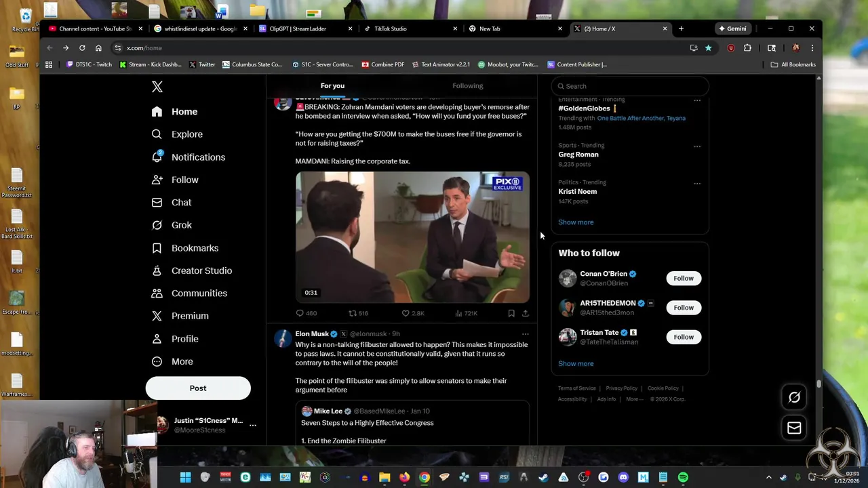Screen dimensions: 868x488
Task: Click the Chrome address bar
Action: tap(400, 48)
